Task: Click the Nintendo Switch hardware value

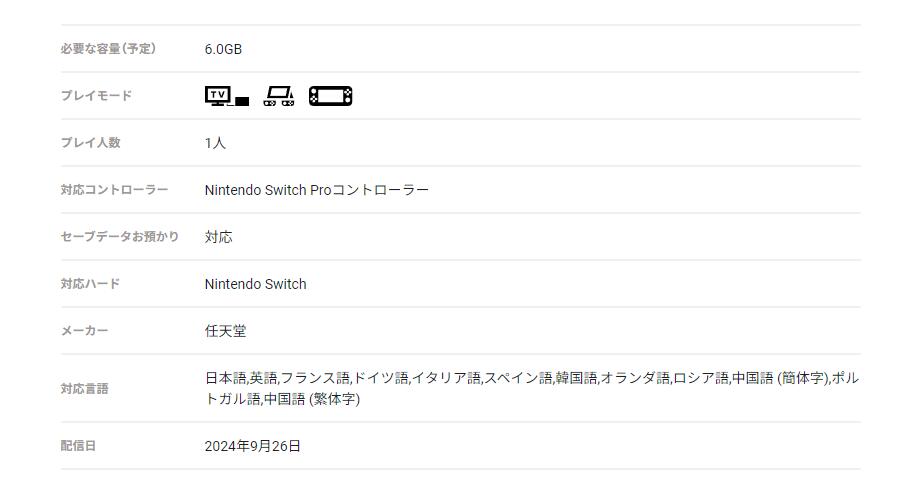Action: coord(255,284)
